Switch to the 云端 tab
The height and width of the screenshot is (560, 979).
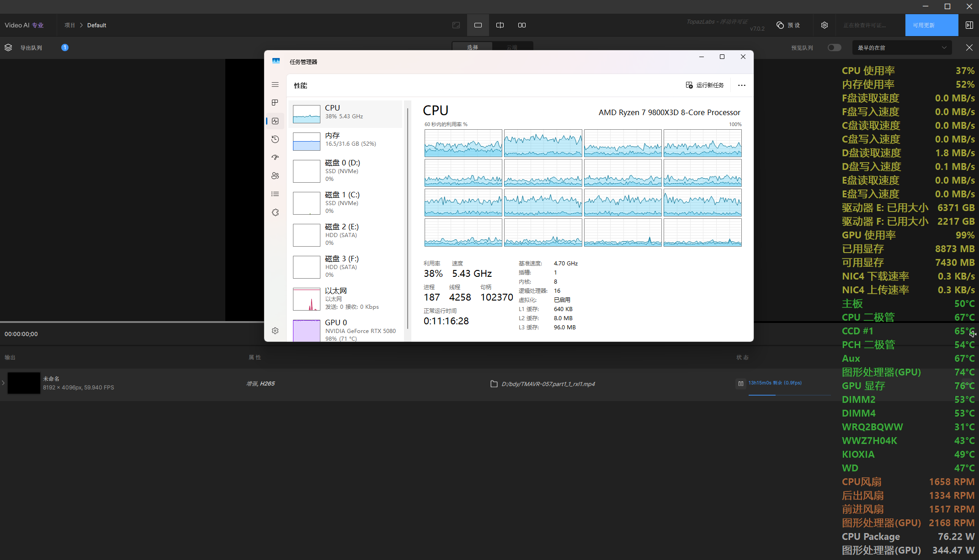coord(512,47)
